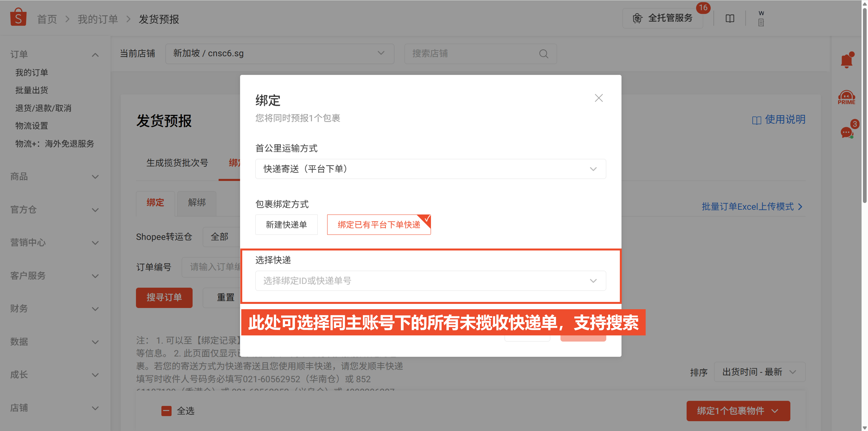868x431 pixels.
Task: Switch to the 生成揽货批次号 tab
Action: [177, 163]
